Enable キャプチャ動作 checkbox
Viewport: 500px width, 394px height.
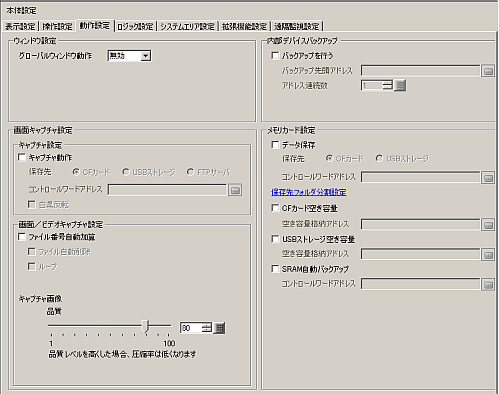coord(22,157)
